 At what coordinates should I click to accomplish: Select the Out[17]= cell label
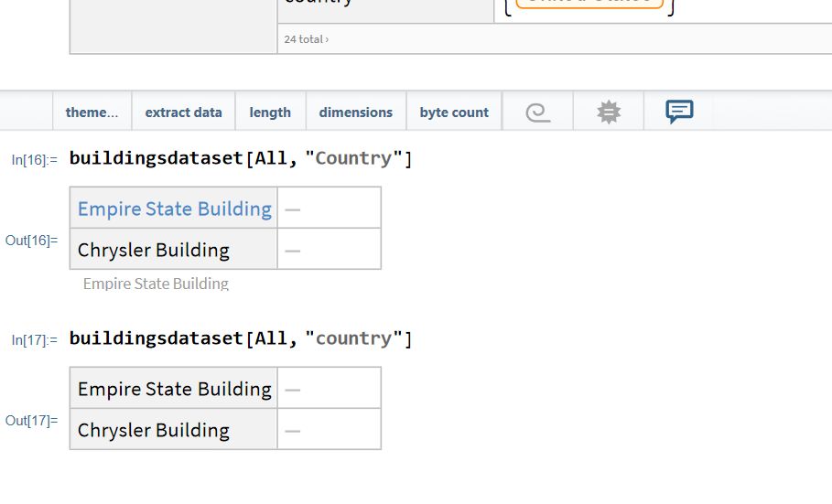point(31,421)
